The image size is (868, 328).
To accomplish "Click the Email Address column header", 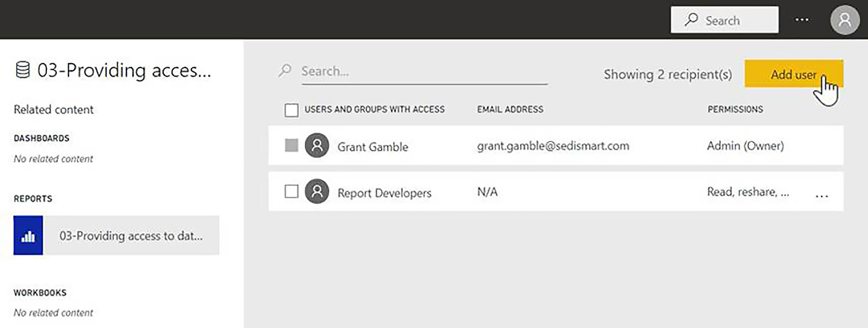I will (510, 109).
